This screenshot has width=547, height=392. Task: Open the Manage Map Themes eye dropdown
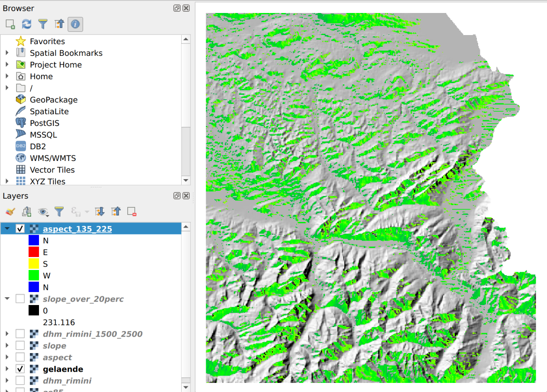[x=43, y=212]
